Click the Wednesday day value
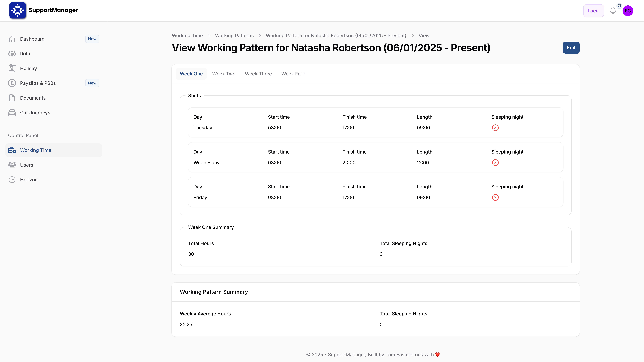Viewport: 644px width, 362px height. [207, 163]
